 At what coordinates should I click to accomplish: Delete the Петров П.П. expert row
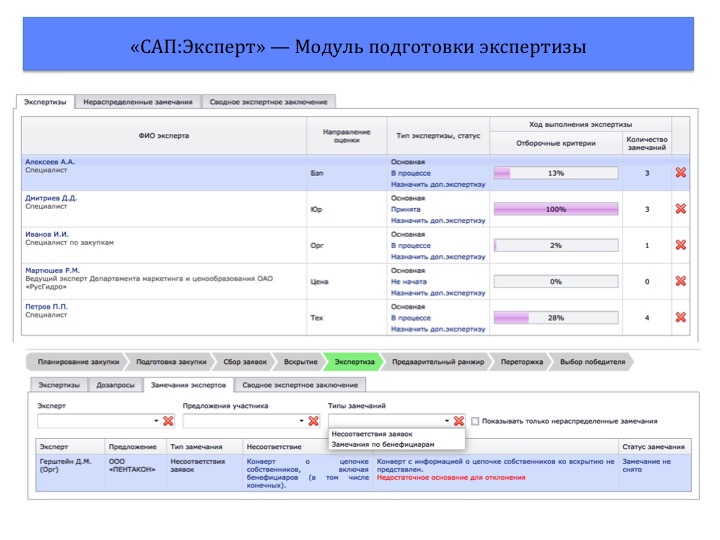[681, 317]
